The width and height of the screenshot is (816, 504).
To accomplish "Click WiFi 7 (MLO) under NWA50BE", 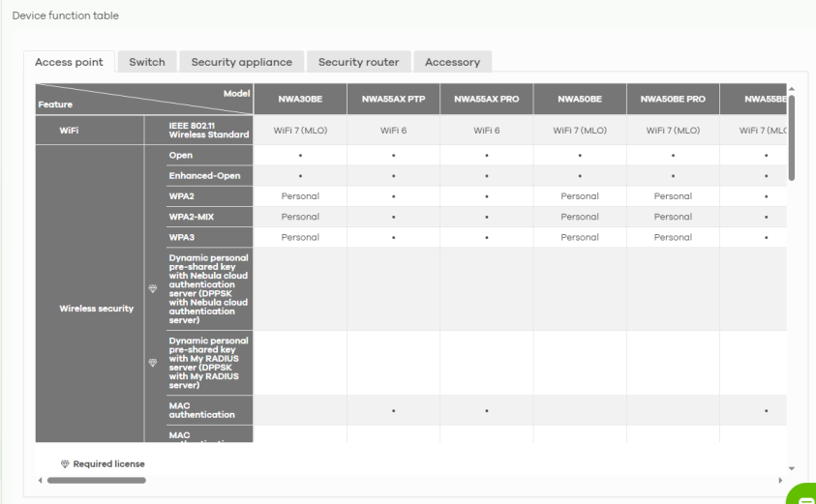I will [x=580, y=131].
